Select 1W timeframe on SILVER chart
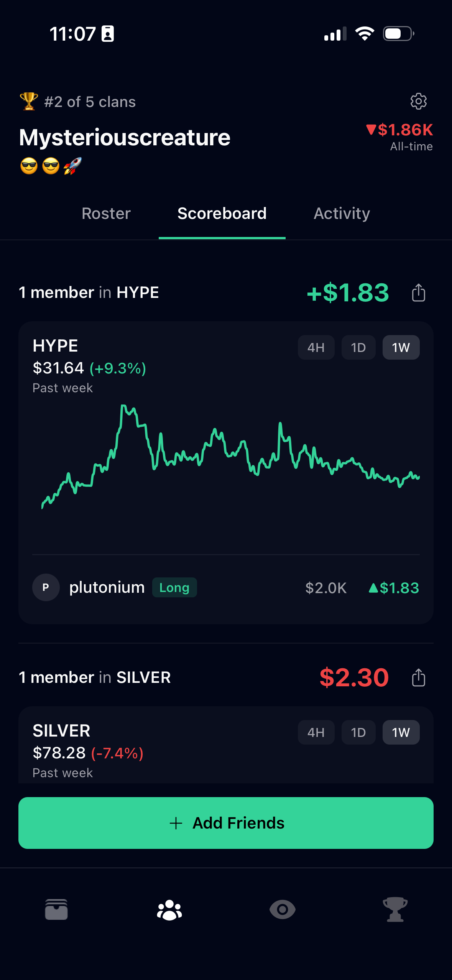The image size is (452, 980). 401,733
